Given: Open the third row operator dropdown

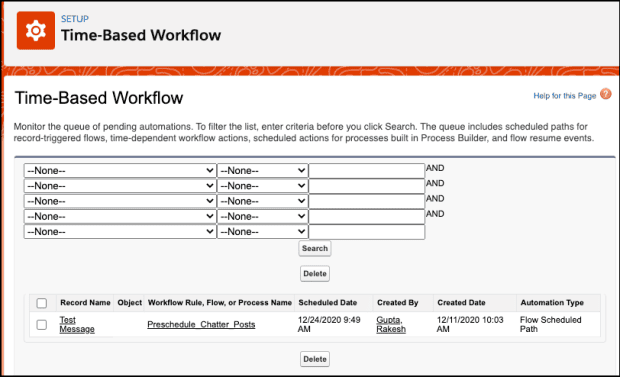Looking at the screenshot, I should pyautogui.click(x=263, y=201).
